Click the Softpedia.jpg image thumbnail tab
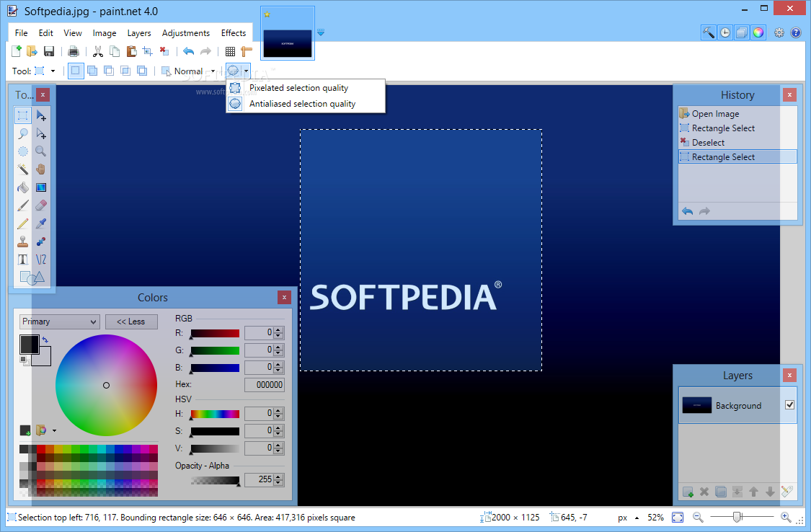The width and height of the screenshot is (811, 532). (x=288, y=34)
